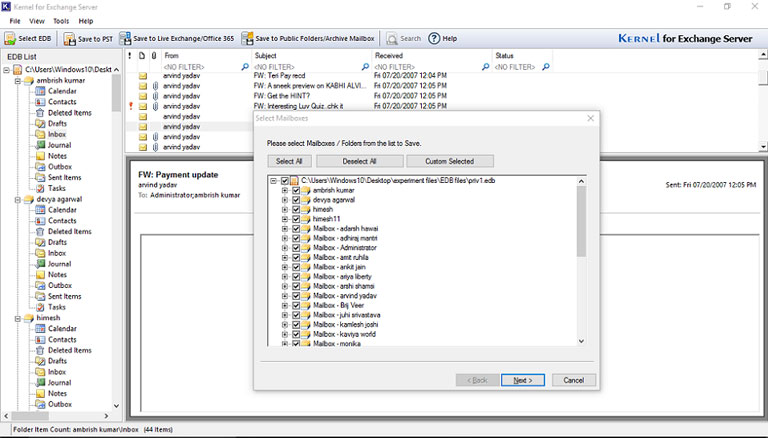Open the Help question mark icon
The height and width of the screenshot is (438, 768).
[x=434, y=38]
